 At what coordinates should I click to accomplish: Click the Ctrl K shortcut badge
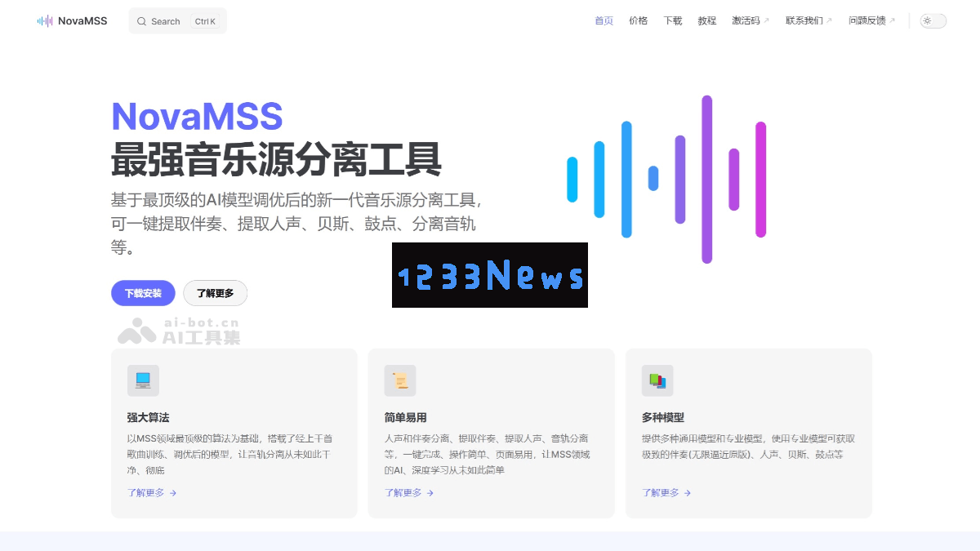point(205,21)
